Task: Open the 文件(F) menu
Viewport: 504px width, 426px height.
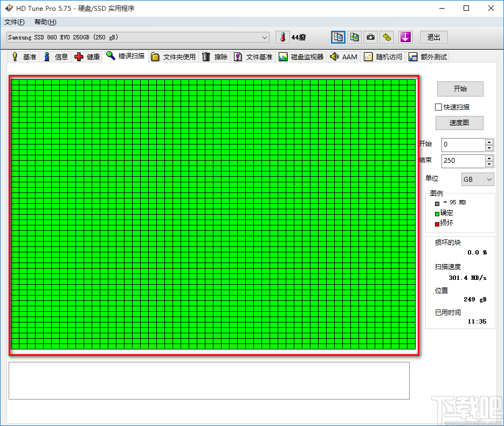Action: 15,22
